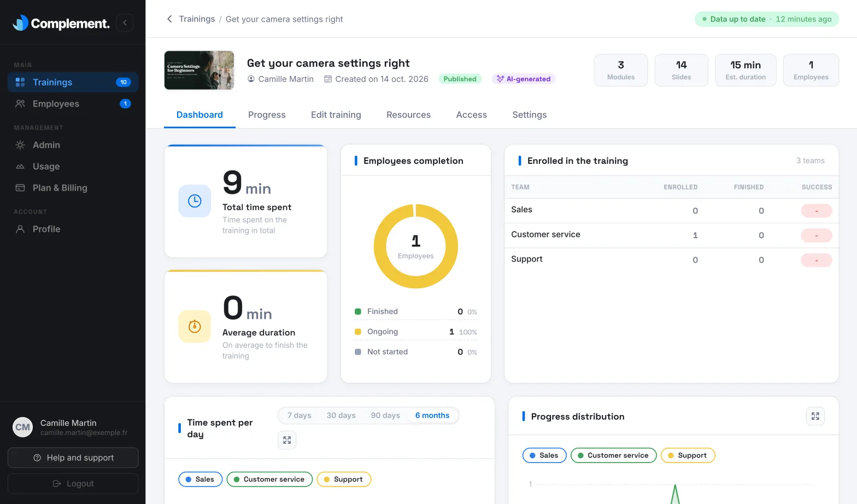Click the Usage chart icon in sidebar
This screenshot has width=857, height=504.
(x=20, y=167)
